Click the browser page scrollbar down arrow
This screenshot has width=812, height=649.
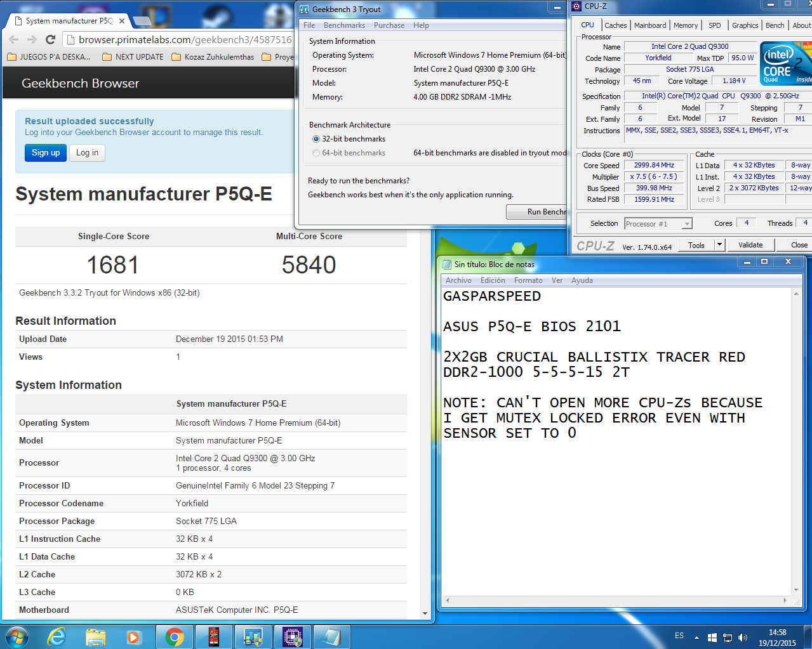(x=425, y=613)
